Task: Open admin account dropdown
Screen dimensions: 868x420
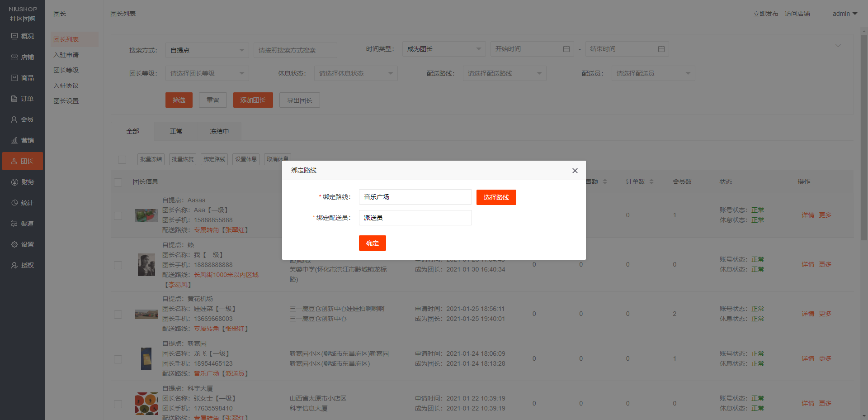Action: (x=845, y=14)
